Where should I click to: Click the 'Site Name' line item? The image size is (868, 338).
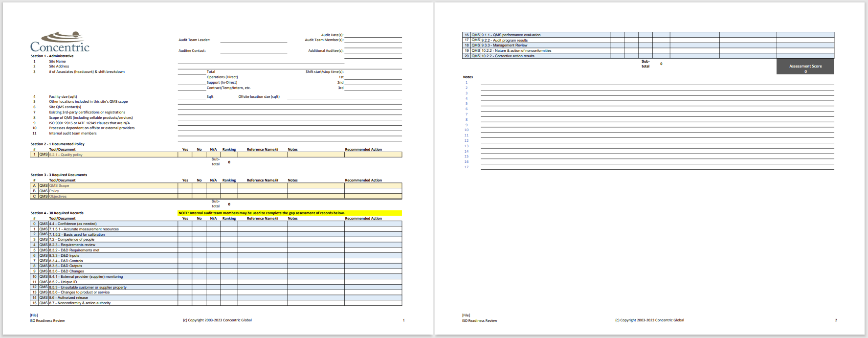coord(57,62)
